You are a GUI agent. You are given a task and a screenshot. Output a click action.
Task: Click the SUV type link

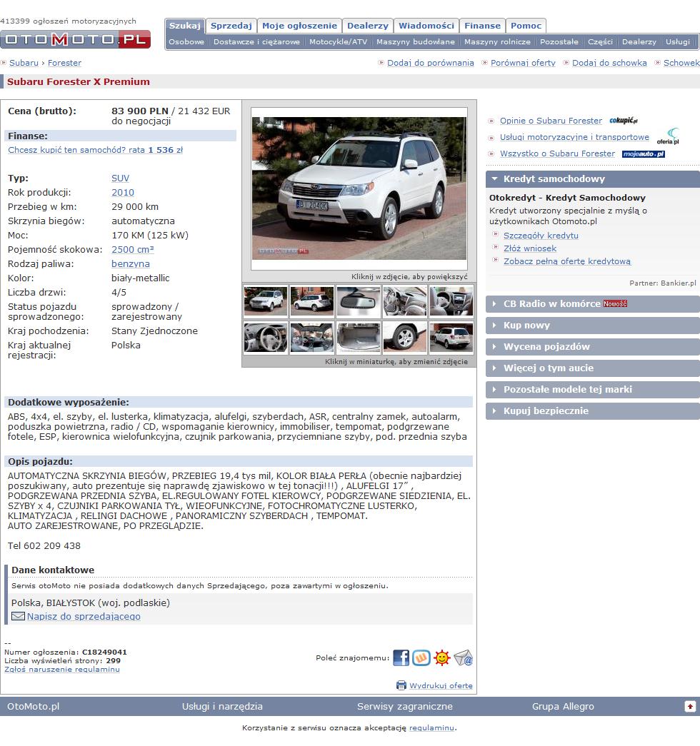point(120,178)
